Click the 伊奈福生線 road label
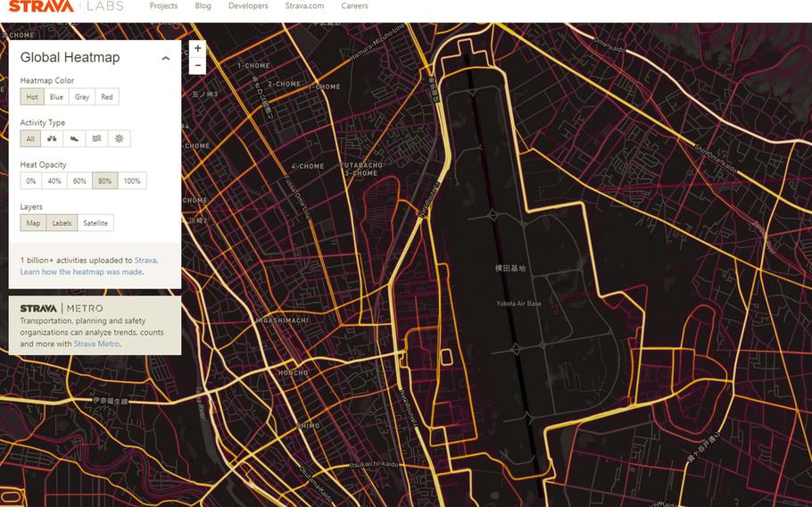 click(x=110, y=401)
